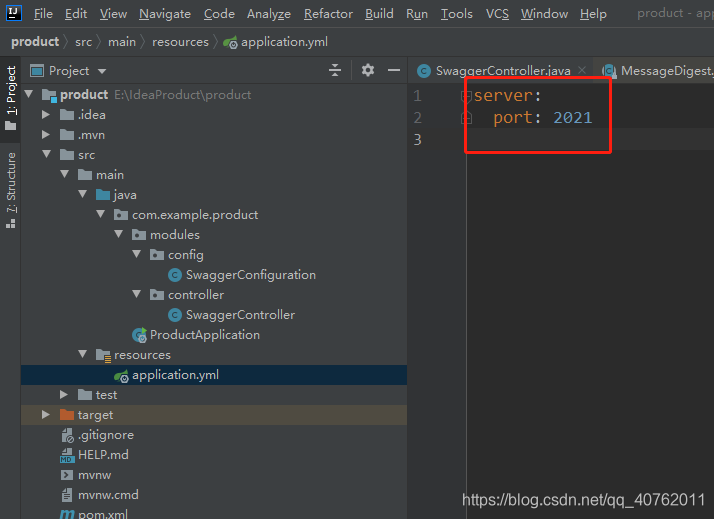The width and height of the screenshot is (714, 519).
Task: Toggle the Structure tool window tab
Action: pyautogui.click(x=10, y=190)
